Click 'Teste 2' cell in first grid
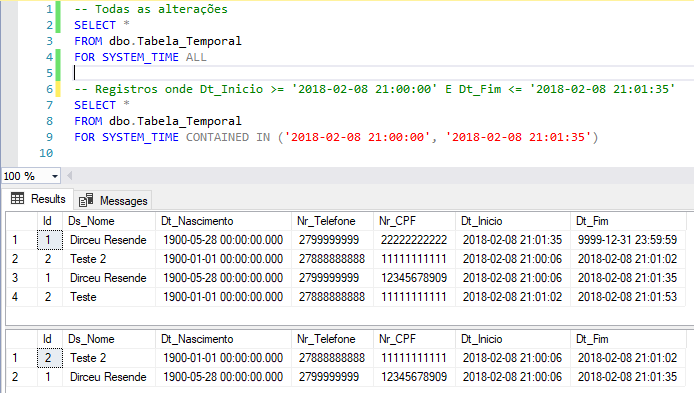 109,259
